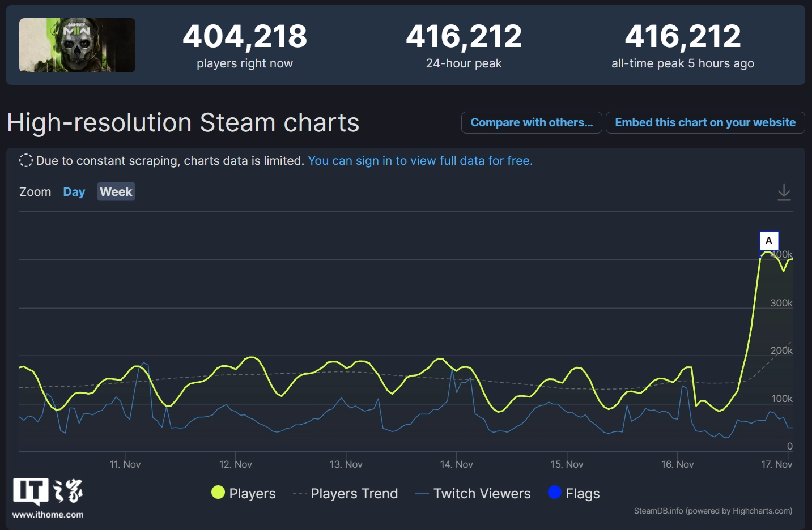Click the www.ithome.com watermark
Screen dimensions: 812x530
point(49,515)
